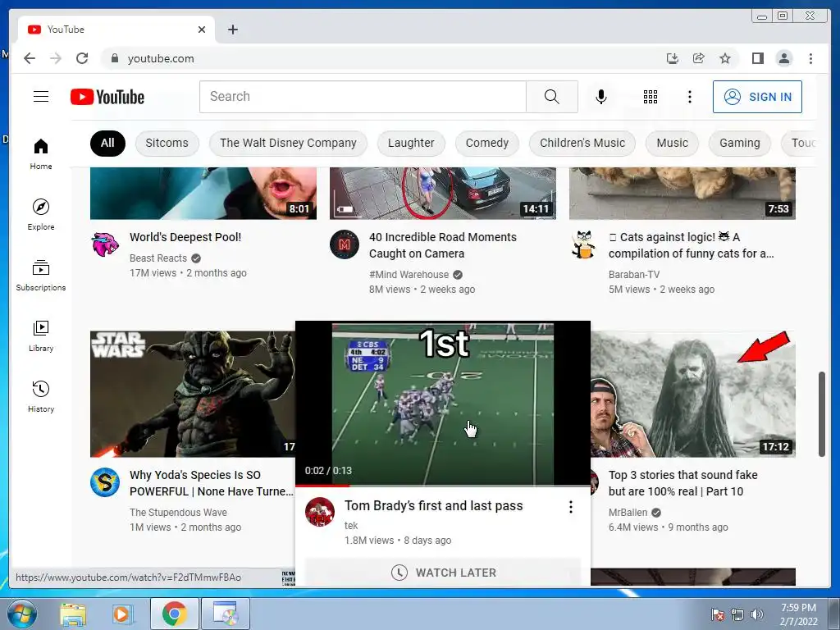Open tek channel avatar
840x630 pixels.
tap(320, 512)
